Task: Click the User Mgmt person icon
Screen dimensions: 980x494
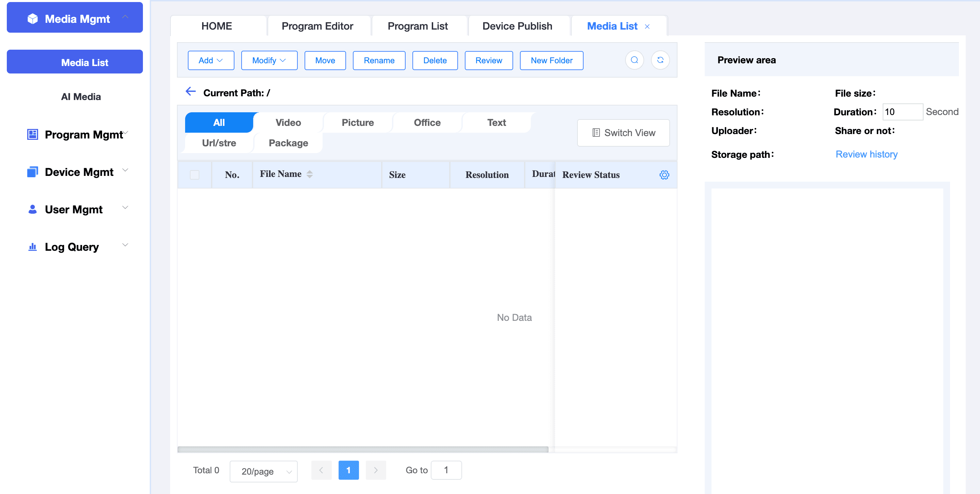Action: 33,209
